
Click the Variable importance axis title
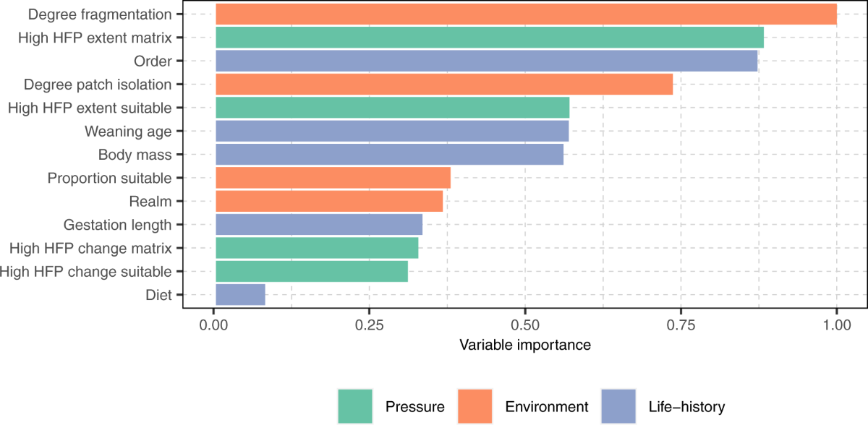coord(525,345)
